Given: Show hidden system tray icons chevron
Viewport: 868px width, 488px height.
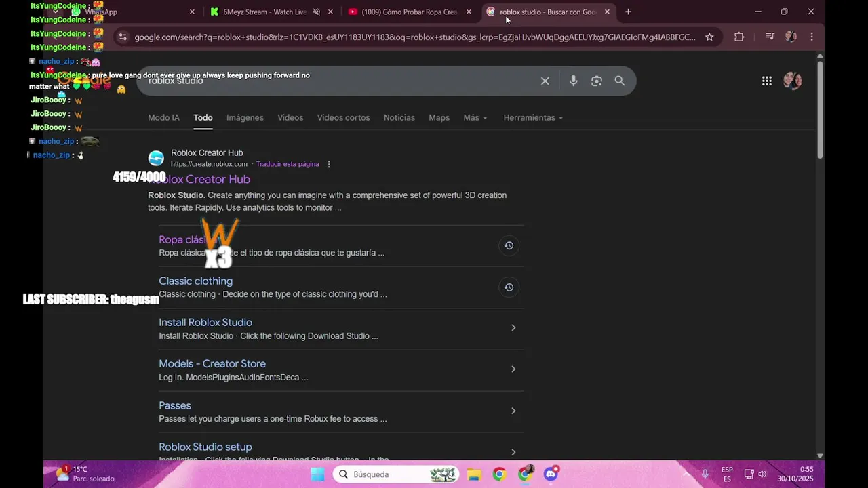Looking at the screenshot, I should pos(686,474).
